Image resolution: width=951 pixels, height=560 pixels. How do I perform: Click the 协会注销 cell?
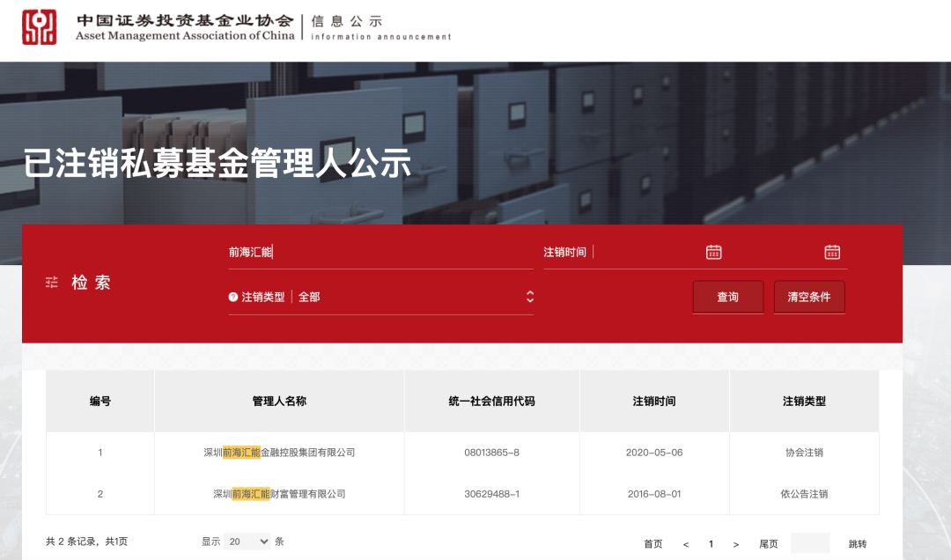(804, 453)
